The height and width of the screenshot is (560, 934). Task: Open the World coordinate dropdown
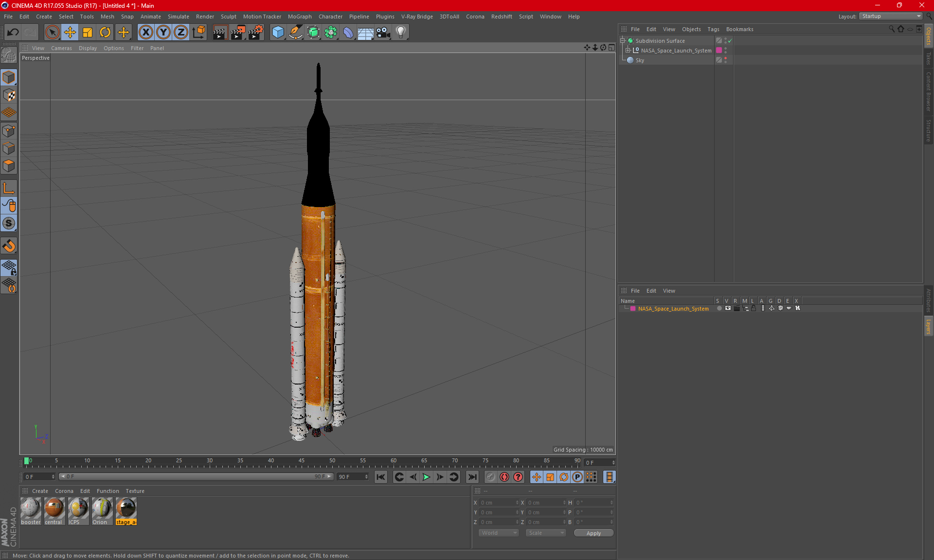coord(499,533)
